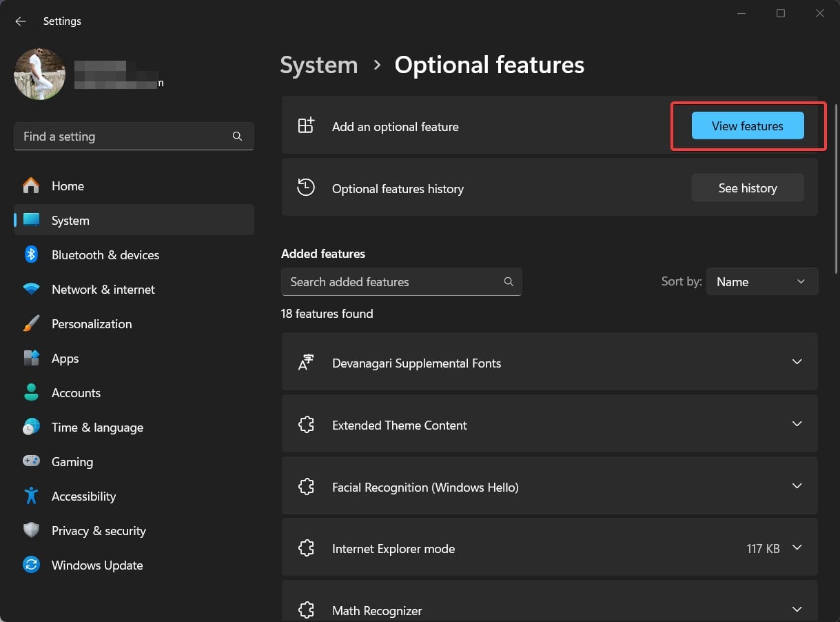Click the Bluetooth & devices icon
Viewport: 840px width, 622px height.
[31, 255]
